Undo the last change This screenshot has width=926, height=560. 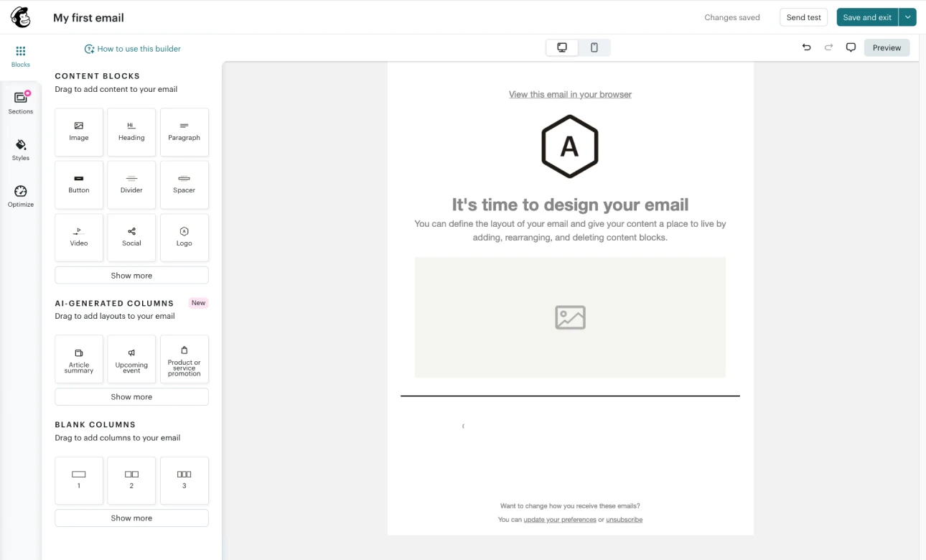pos(806,47)
